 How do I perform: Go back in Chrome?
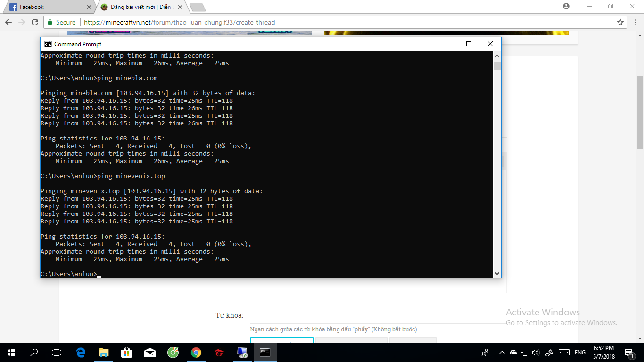(x=8, y=22)
